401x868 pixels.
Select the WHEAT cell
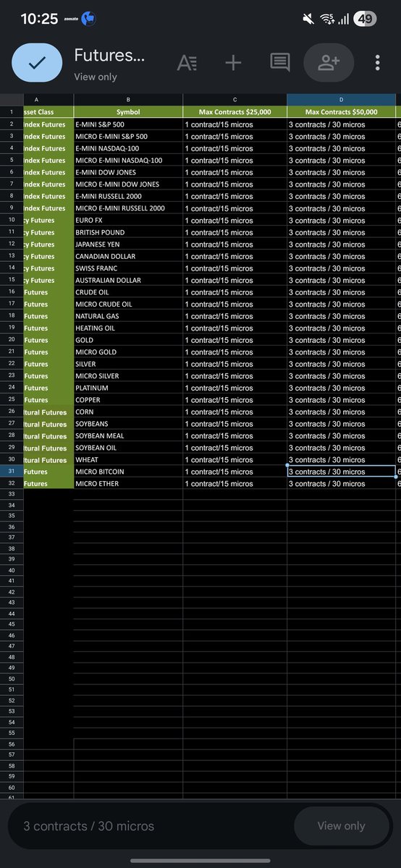pyautogui.click(x=128, y=459)
